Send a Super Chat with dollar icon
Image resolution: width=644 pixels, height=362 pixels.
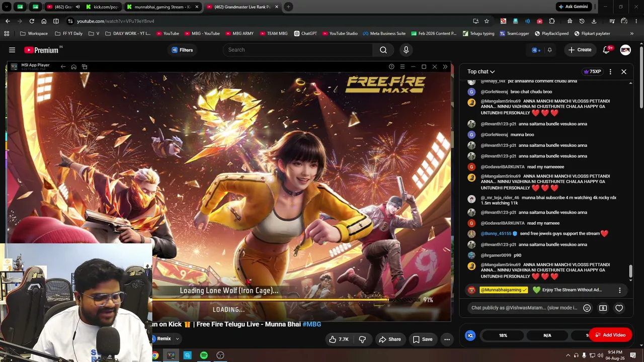(603, 308)
